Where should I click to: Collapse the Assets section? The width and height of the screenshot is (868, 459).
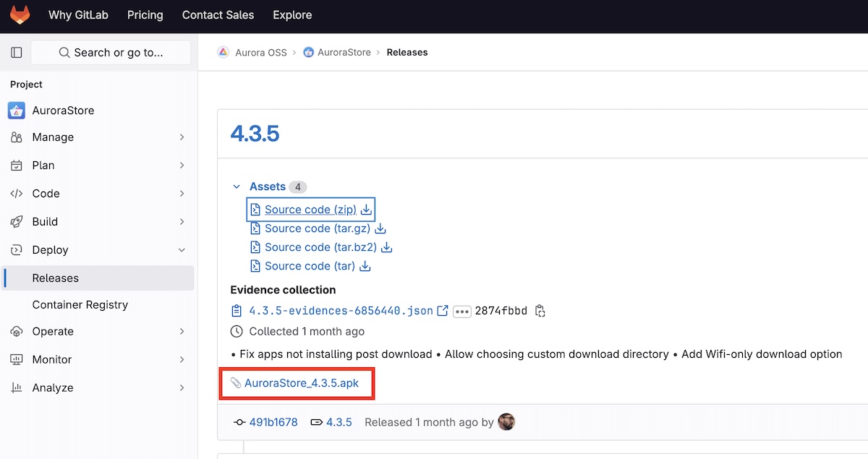click(x=237, y=186)
